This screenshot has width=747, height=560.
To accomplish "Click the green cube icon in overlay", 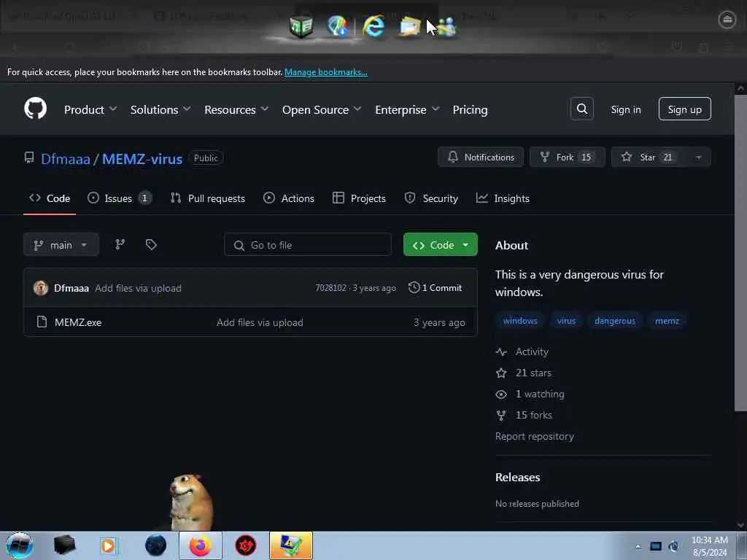I will point(301,26).
